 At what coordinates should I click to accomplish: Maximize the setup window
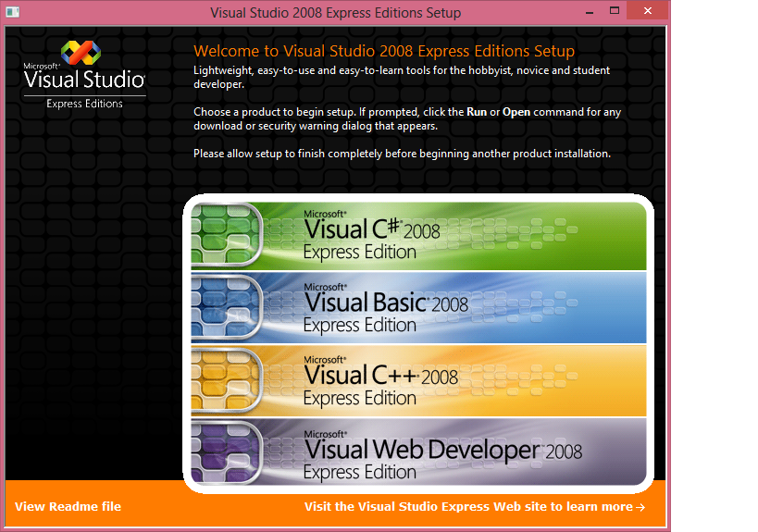(x=615, y=10)
